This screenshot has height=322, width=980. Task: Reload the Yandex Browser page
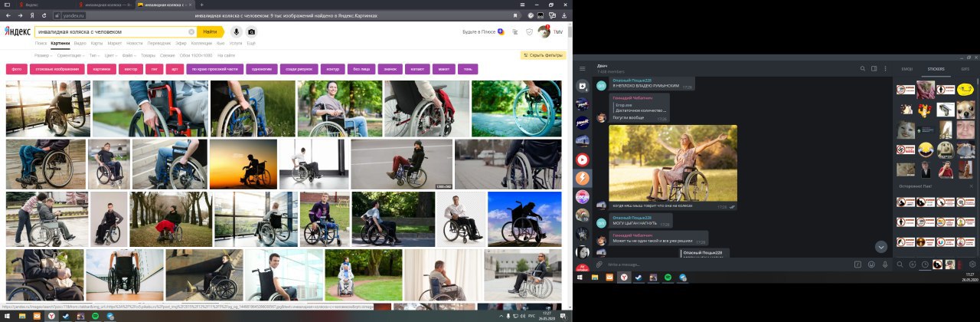point(43,15)
